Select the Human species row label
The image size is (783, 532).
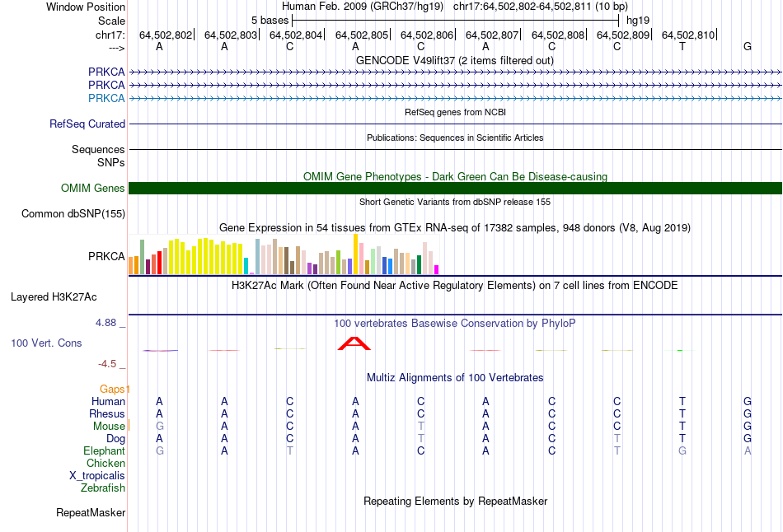pyautogui.click(x=108, y=401)
